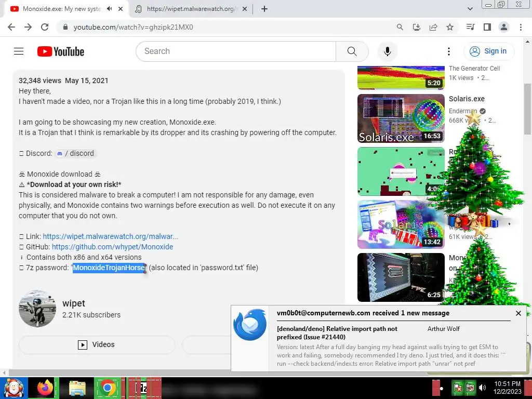The width and height of the screenshot is (532, 399).
Task: Start voice search with the microphone
Action: tap(388, 51)
